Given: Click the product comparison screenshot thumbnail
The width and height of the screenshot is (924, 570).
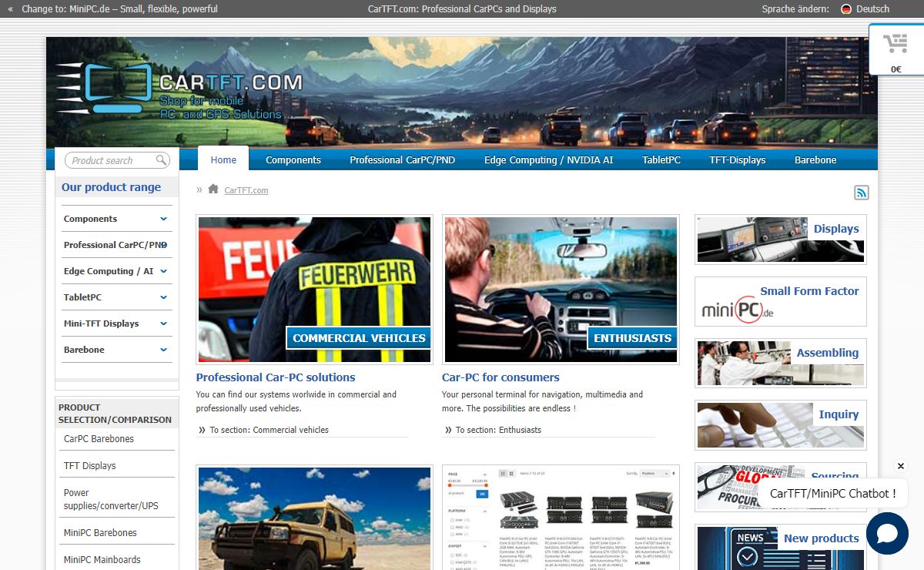Looking at the screenshot, I should click(x=561, y=518).
